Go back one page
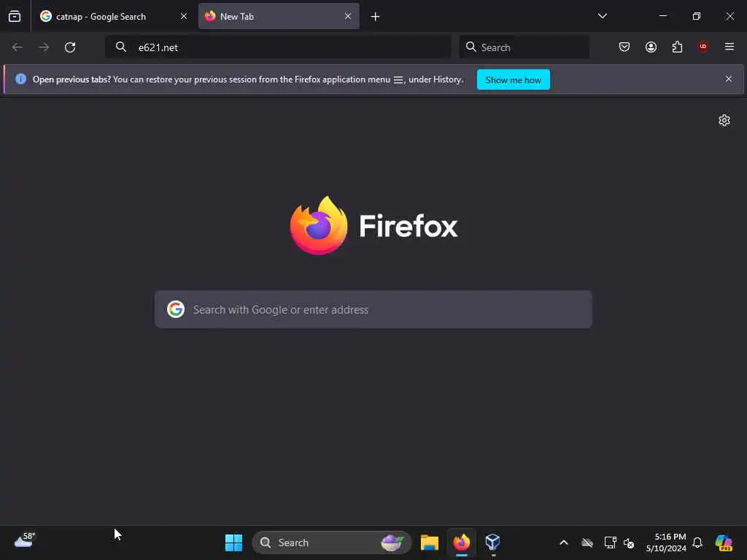The height and width of the screenshot is (560, 747). pos(18,47)
